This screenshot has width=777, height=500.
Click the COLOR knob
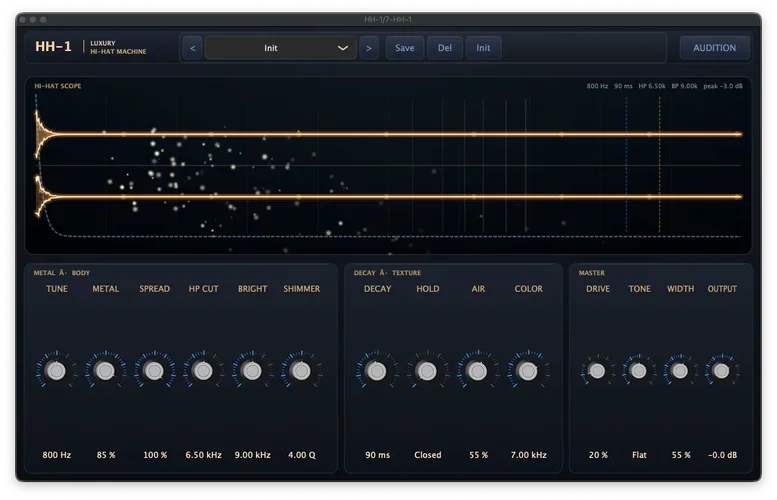[x=527, y=371]
